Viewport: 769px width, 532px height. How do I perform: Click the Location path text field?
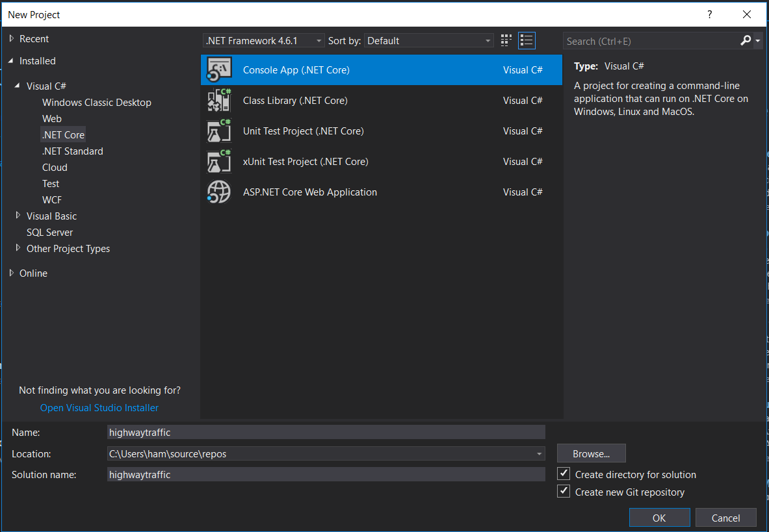pyautogui.click(x=320, y=453)
